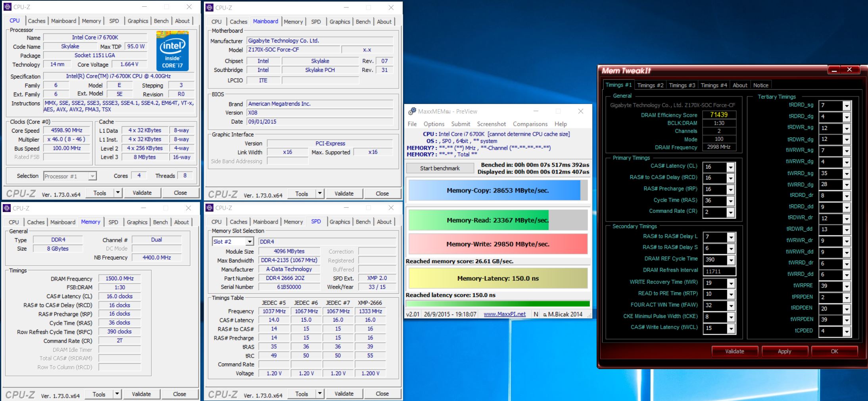Screen dimensions: 868x401
Task: Open the Options menu in MaxxMEM
Action: tap(434, 124)
